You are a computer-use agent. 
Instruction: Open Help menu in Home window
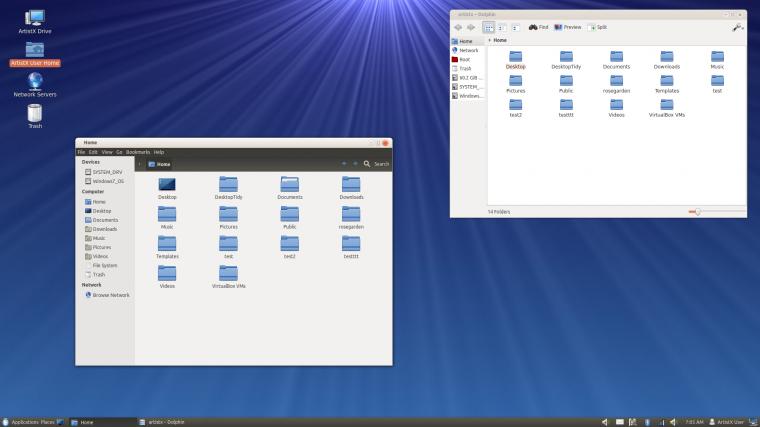click(158, 152)
